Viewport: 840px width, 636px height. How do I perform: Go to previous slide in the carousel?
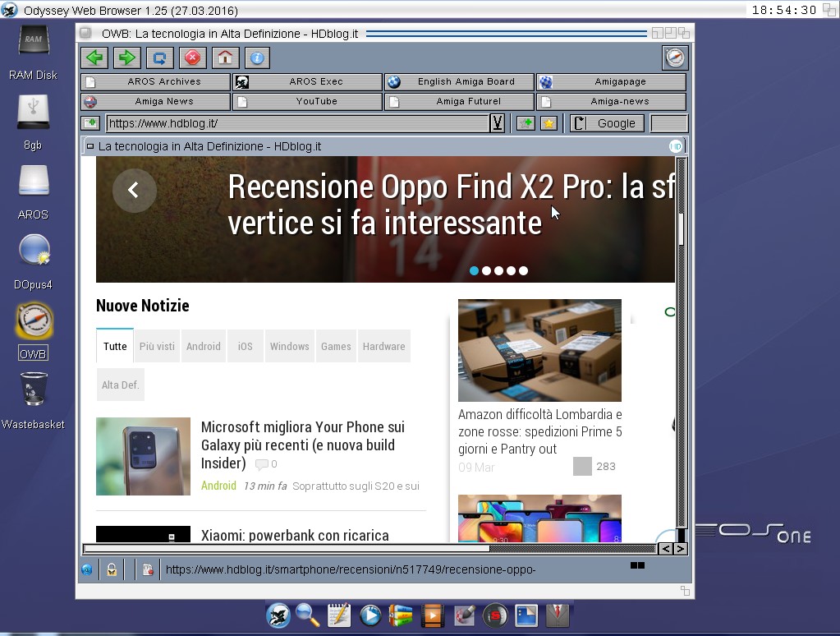pos(134,190)
